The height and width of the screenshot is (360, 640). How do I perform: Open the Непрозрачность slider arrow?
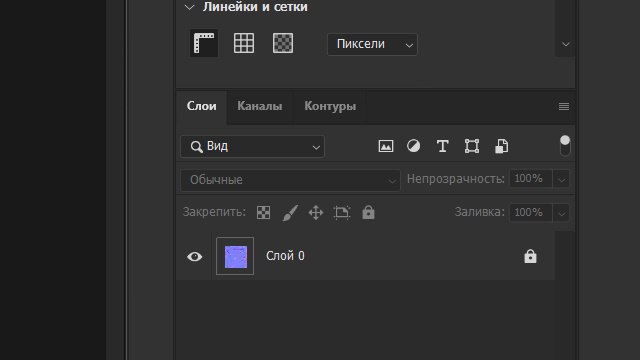click(x=561, y=179)
